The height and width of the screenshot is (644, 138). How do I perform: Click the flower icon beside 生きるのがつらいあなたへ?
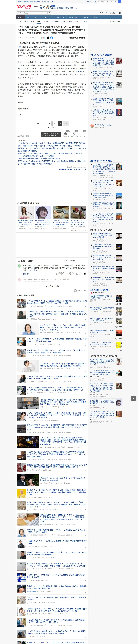pyautogui.click(x=92, y=126)
